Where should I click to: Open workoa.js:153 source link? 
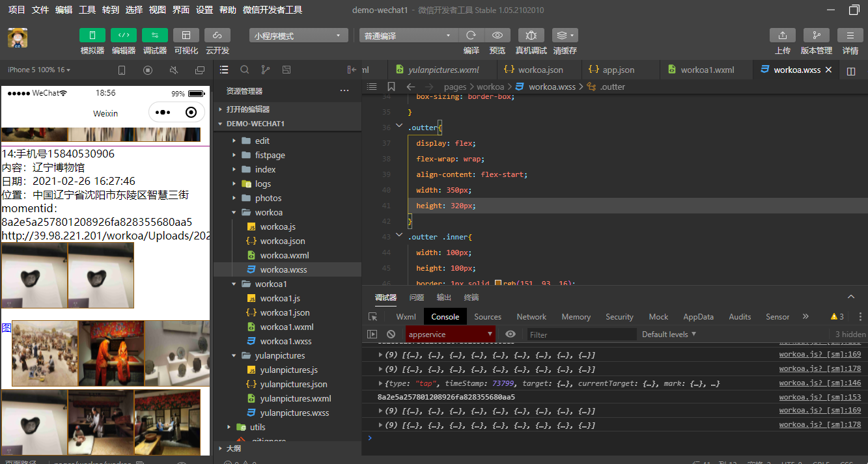(x=819, y=397)
